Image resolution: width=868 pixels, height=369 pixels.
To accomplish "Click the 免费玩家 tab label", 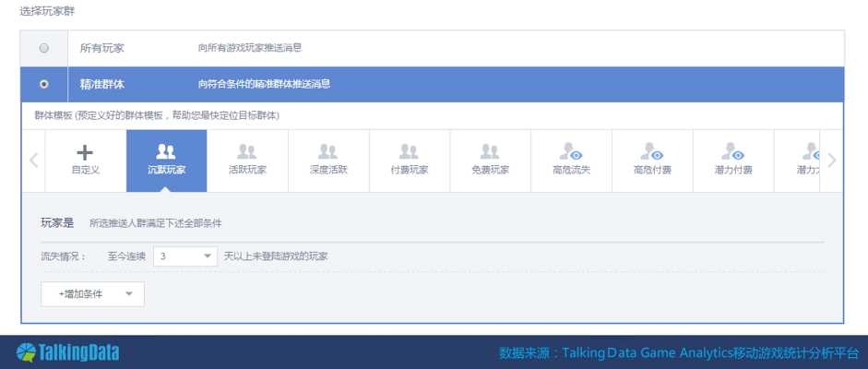I will [x=490, y=170].
